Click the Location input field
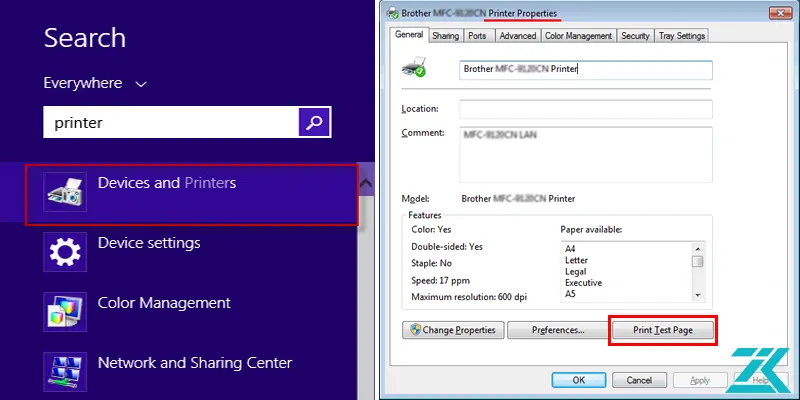This screenshot has width=800, height=400. click(586, 109)
